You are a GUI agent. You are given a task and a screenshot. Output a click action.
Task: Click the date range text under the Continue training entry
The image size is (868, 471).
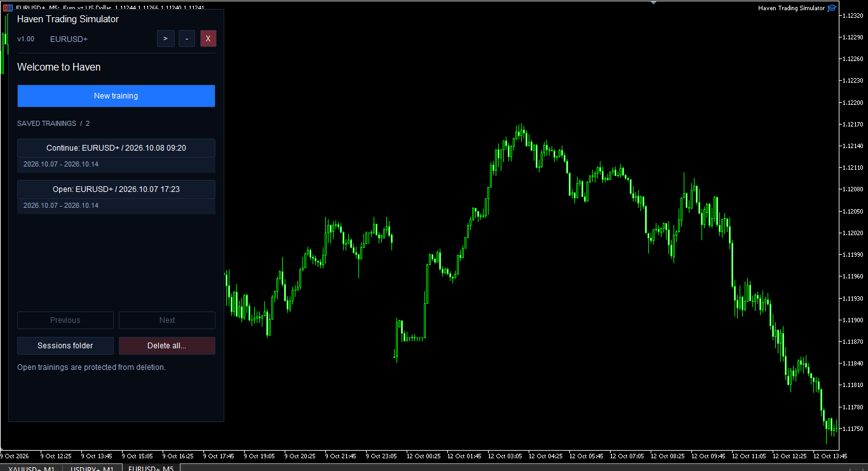61,165
